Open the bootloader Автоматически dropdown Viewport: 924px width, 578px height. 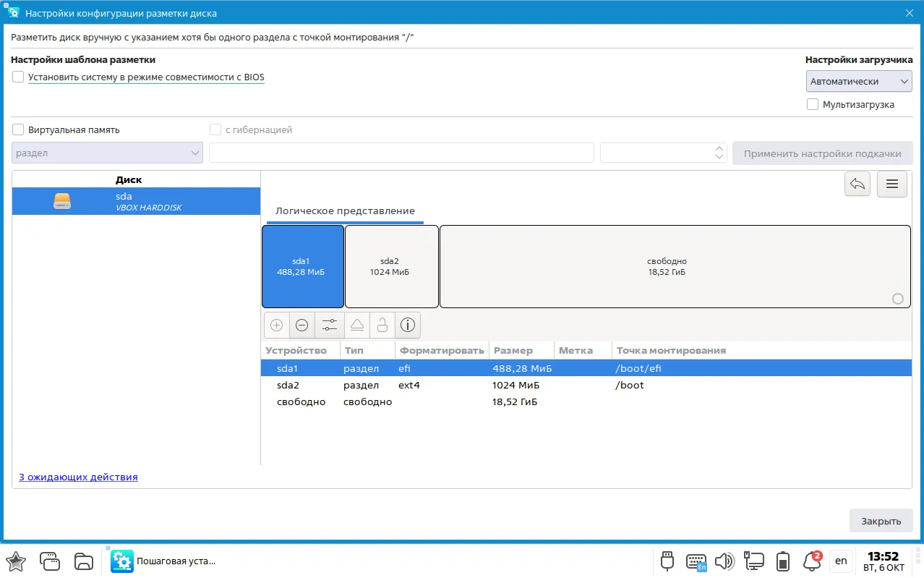859,82
